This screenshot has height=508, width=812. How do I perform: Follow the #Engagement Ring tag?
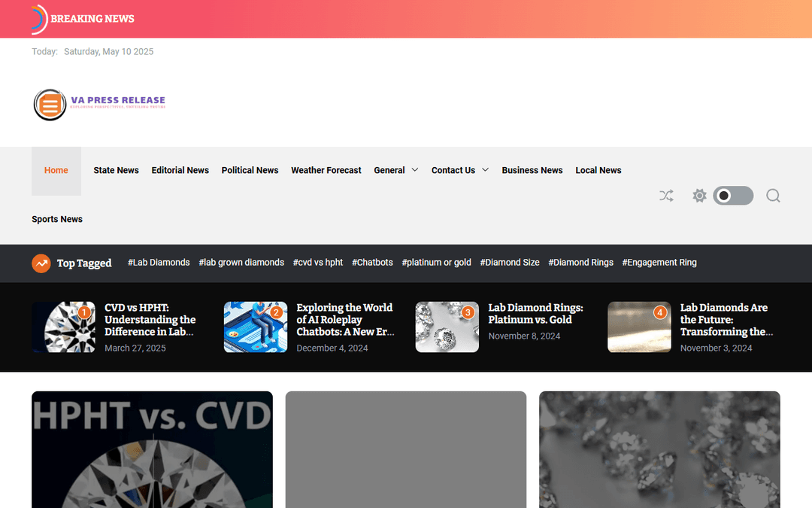659,263
